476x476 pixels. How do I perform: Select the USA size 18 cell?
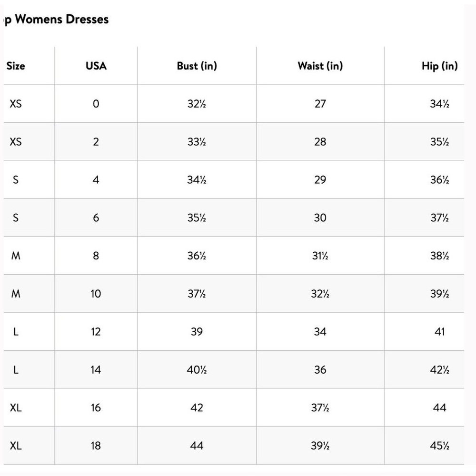pyautogui.click(x=96, y=446)
